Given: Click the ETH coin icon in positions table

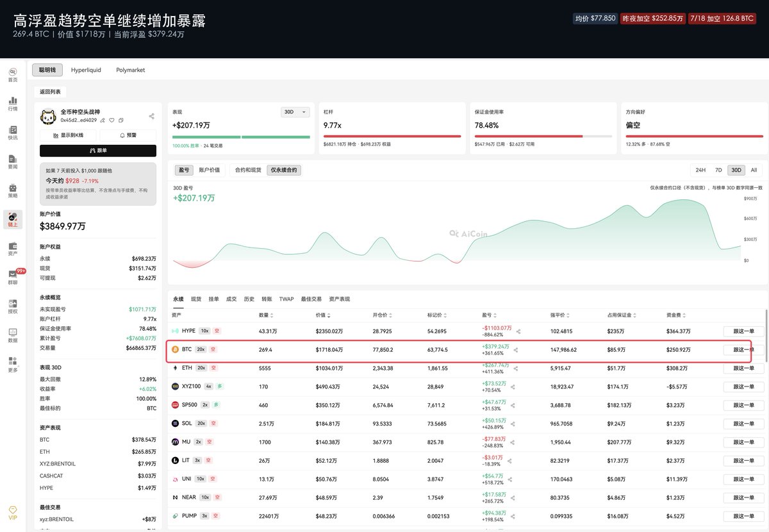Looking at the screenshot, I should click(x=176, y=368).
